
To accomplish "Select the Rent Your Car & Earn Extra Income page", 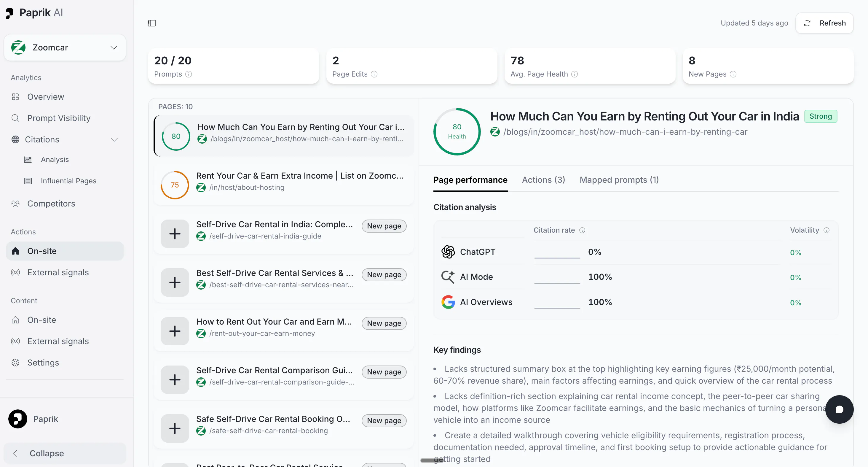I will [x=284, y=185].
